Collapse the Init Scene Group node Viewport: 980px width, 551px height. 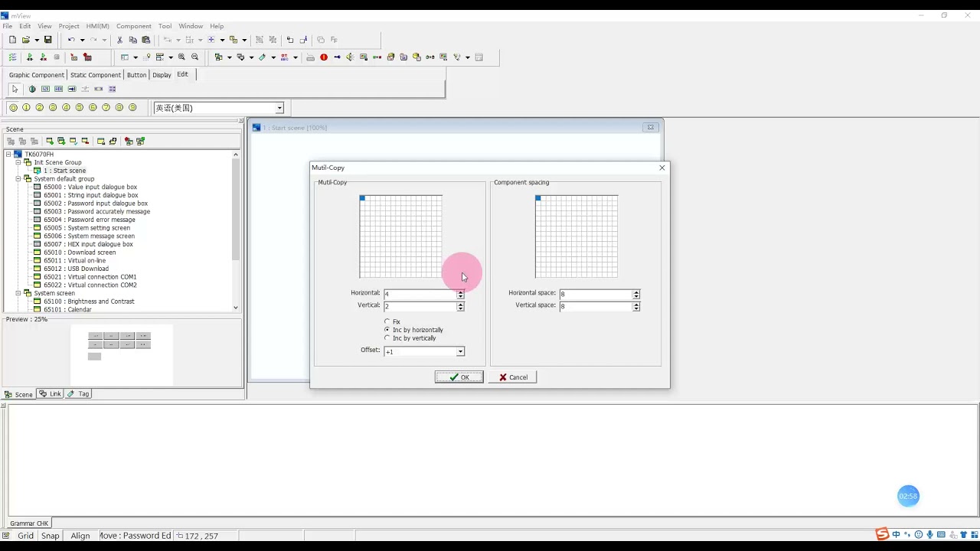pyautogui.click(x=18, y=162)
